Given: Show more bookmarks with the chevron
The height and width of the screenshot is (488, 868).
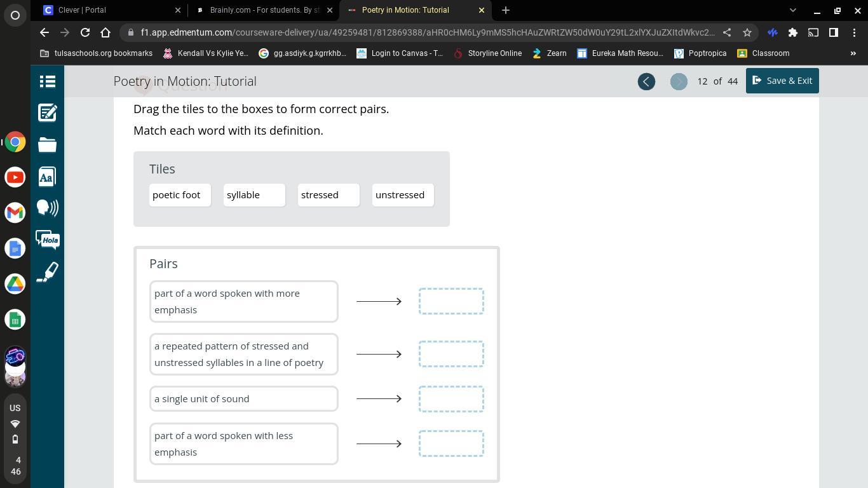Looking at the screenshot, I should coord(853,53).
